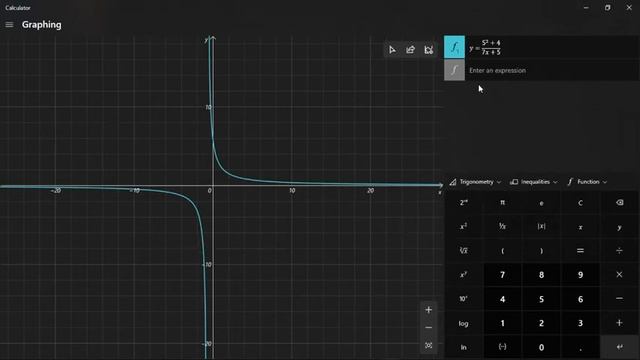
Task: Open the share graph option
Action: tap(410, 50)
